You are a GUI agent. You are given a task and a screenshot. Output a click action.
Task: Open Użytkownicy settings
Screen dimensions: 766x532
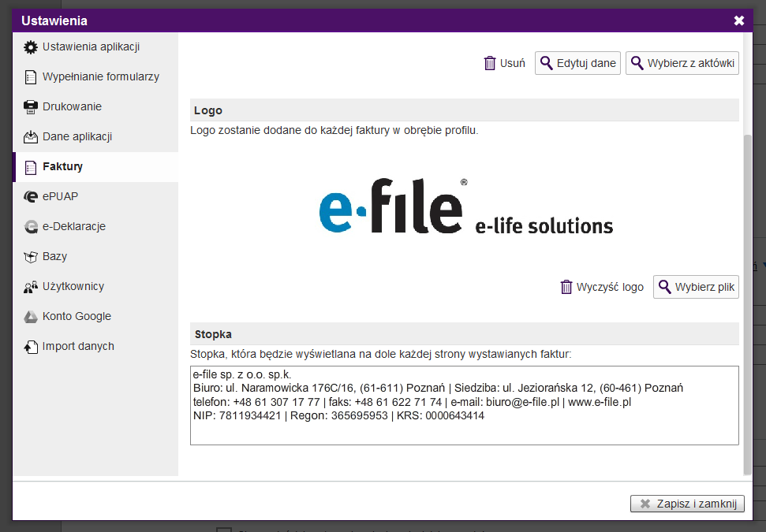tap(95, 287)
